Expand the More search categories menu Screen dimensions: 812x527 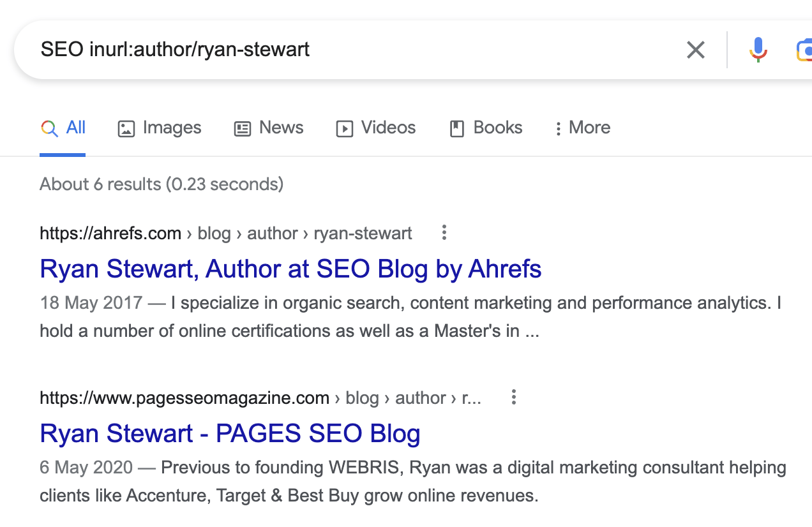click(582, 128)
